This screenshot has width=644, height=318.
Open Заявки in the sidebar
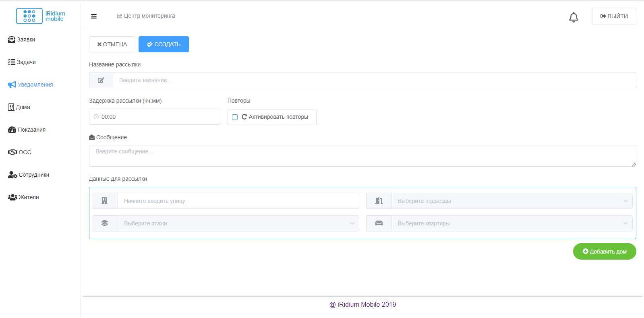click(x=22, y=39)
